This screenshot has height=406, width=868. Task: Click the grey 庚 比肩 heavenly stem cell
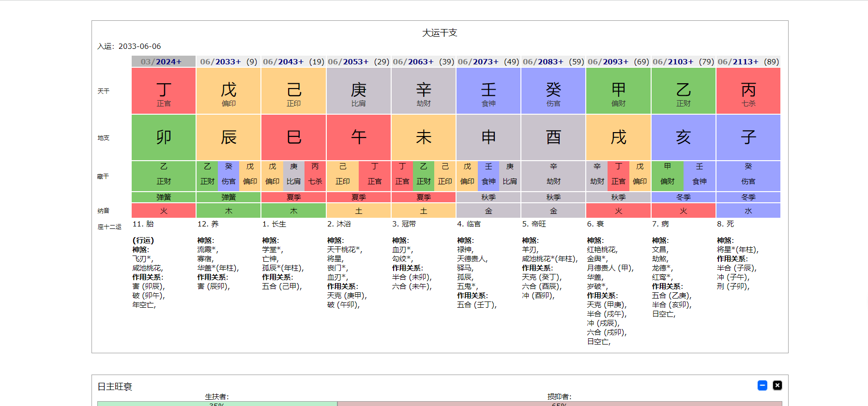[x=359, y=91]
